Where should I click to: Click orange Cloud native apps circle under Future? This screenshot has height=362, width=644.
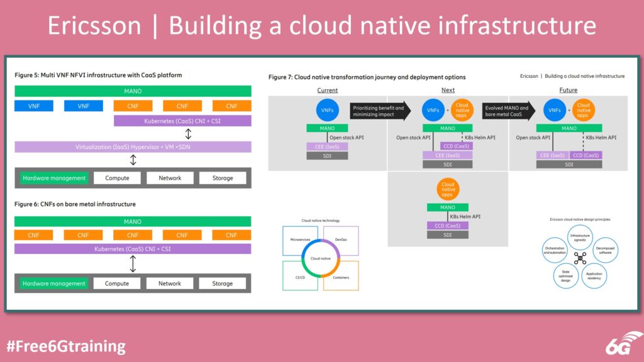point(583,110)
